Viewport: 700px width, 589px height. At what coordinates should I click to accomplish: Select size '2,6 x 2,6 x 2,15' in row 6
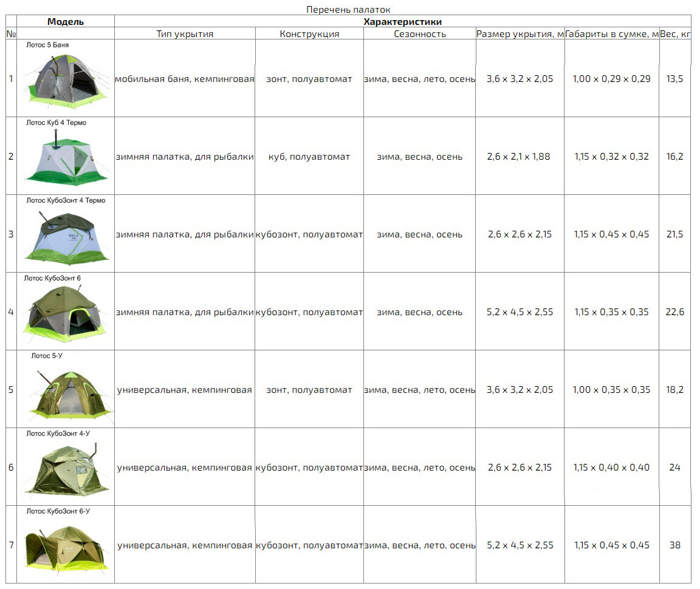pos(520,467)
